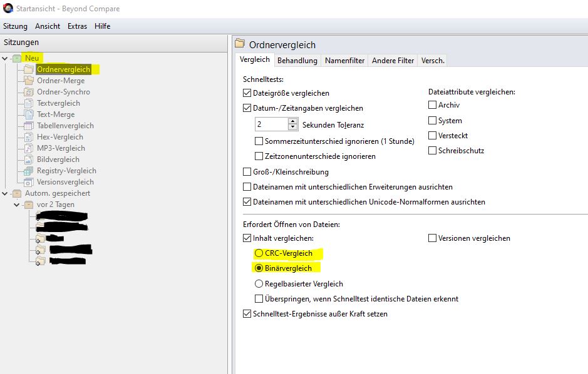588x374 pixels.
Task: Select Regelbasierter Vergleich radio button
Action: [259, 284]
